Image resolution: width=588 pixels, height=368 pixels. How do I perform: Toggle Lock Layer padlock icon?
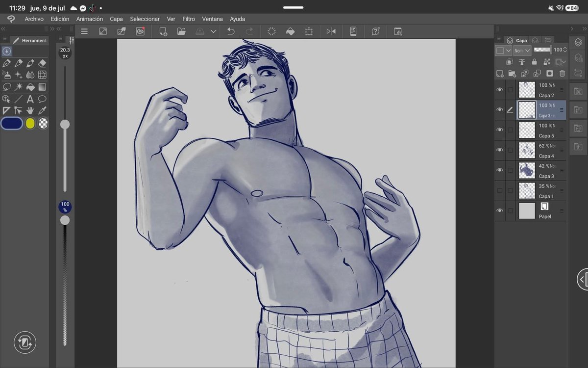(x=534, y=62)
